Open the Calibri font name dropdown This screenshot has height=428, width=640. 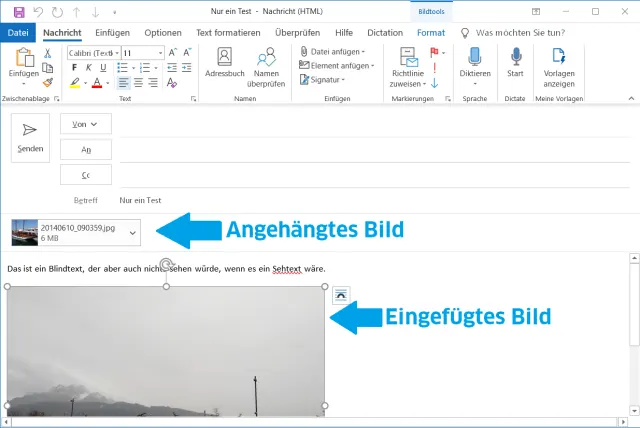117,53
